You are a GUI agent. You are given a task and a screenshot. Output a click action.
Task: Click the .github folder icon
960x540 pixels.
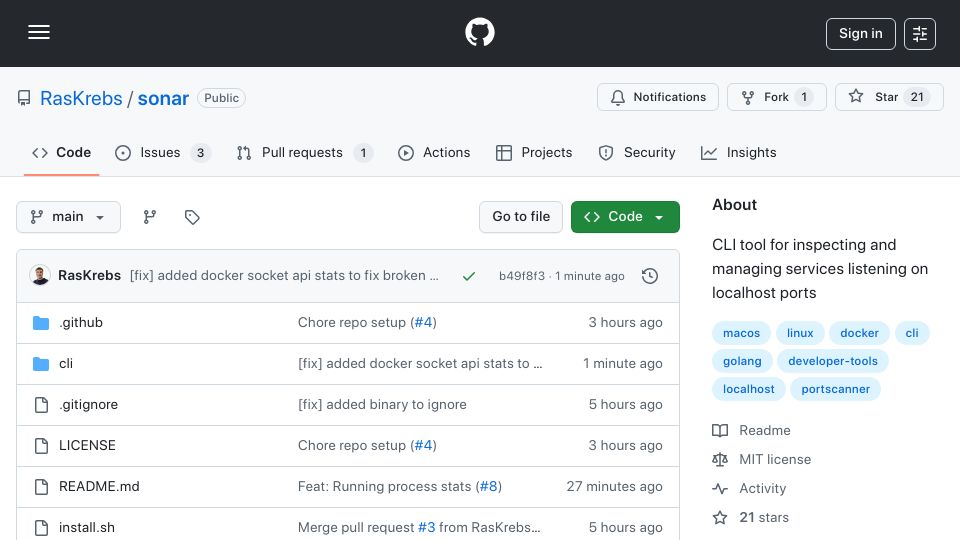(x=41, y=323)
